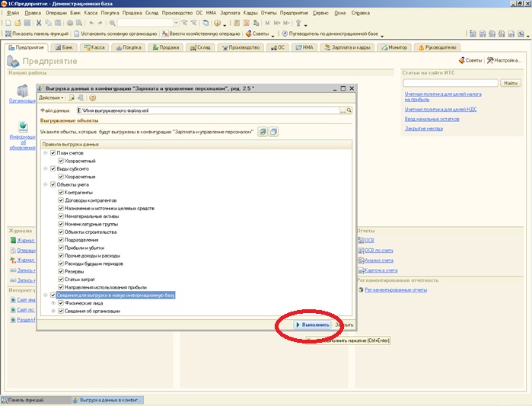Uncheck the Подразделения checkbox
This screenshot has width=532, height=406.
tap(61, 240)
